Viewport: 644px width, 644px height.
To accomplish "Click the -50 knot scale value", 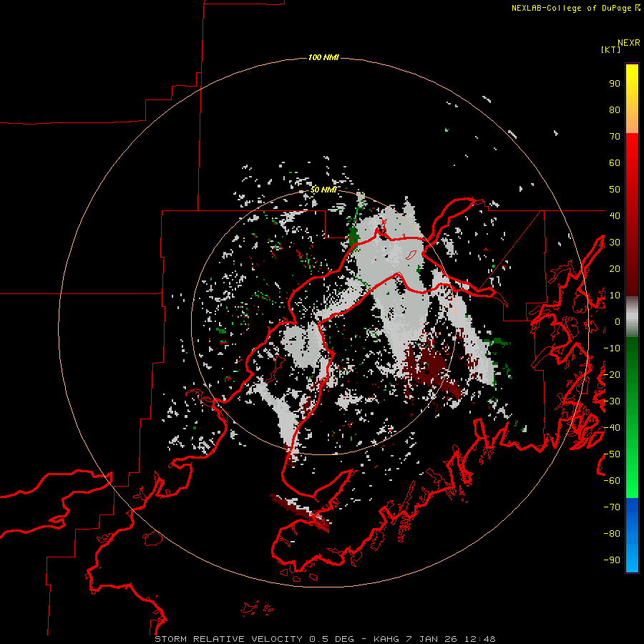I will (612, 454).
